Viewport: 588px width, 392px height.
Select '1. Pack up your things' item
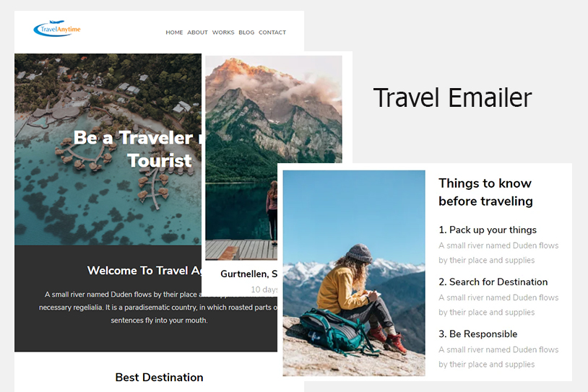click(488, 230)
